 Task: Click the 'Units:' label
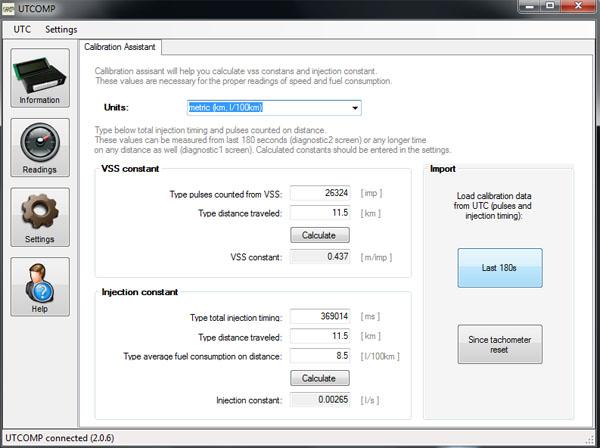(x=116, y=108)
